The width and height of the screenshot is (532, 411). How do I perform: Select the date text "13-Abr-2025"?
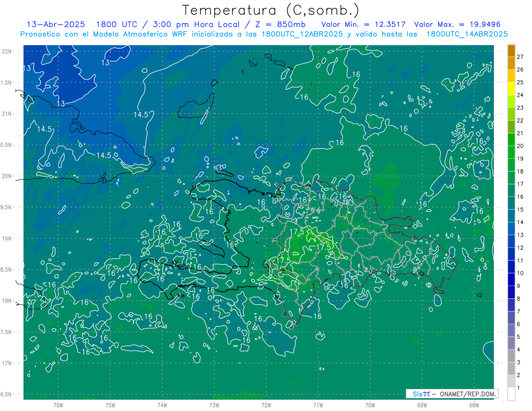coord(56,24)
